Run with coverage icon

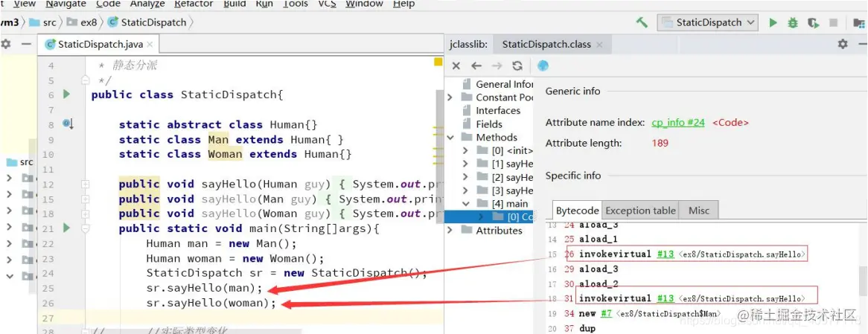pyautogui.click(x=813, y=22)
